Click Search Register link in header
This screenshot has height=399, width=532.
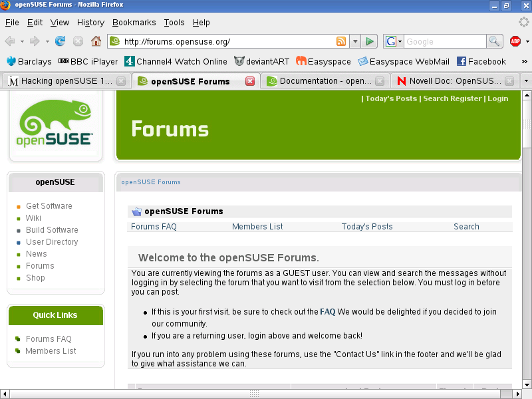tap(452, 98)
